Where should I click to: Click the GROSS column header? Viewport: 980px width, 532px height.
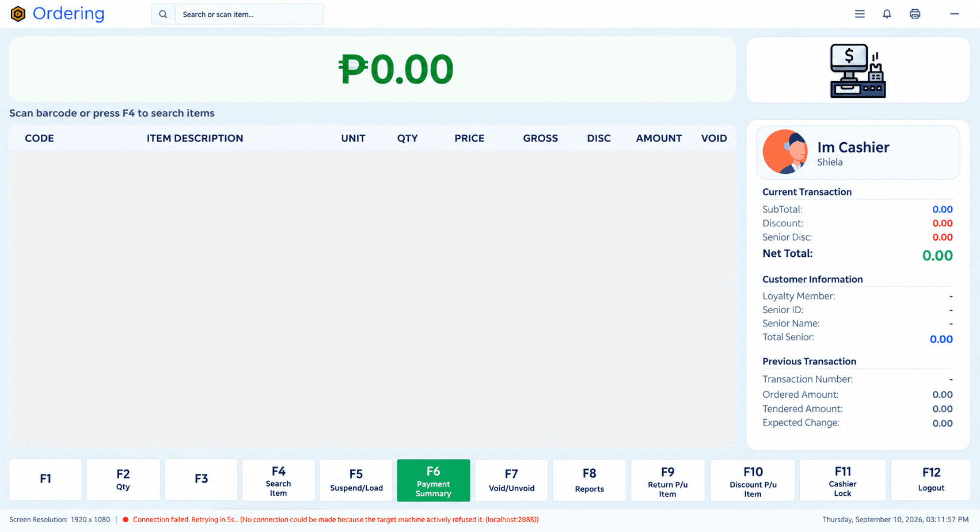(x=540, y=138)
